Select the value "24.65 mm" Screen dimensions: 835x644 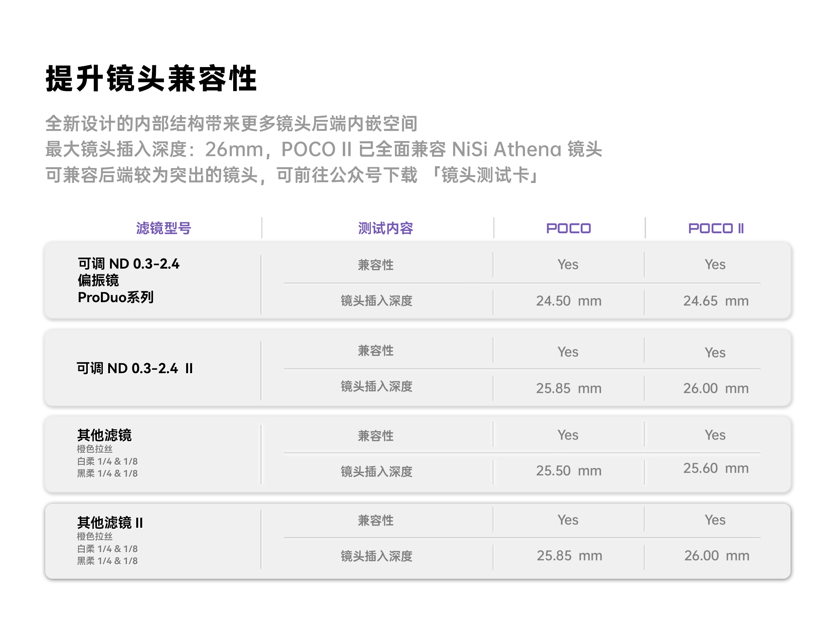pos(716,301)
